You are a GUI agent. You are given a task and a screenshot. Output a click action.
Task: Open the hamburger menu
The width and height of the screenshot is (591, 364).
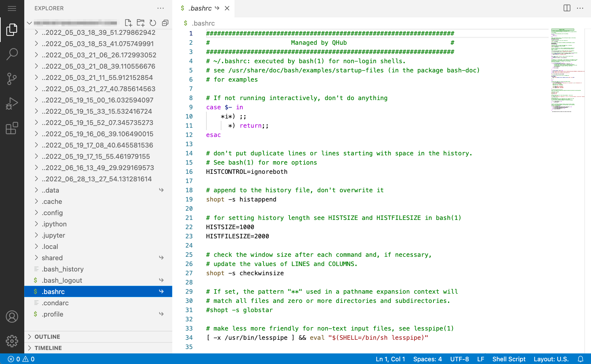[x=12, y=8]
